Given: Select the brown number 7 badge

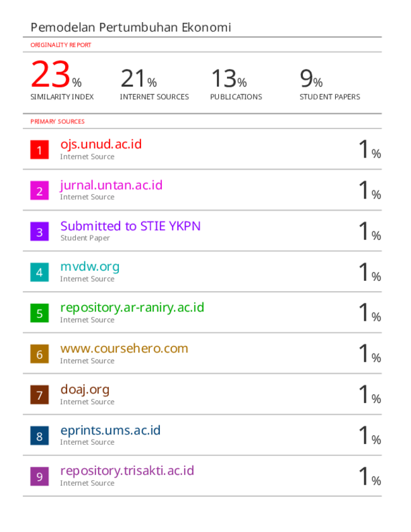Looking at the screenshot, I should pos(39,395).
